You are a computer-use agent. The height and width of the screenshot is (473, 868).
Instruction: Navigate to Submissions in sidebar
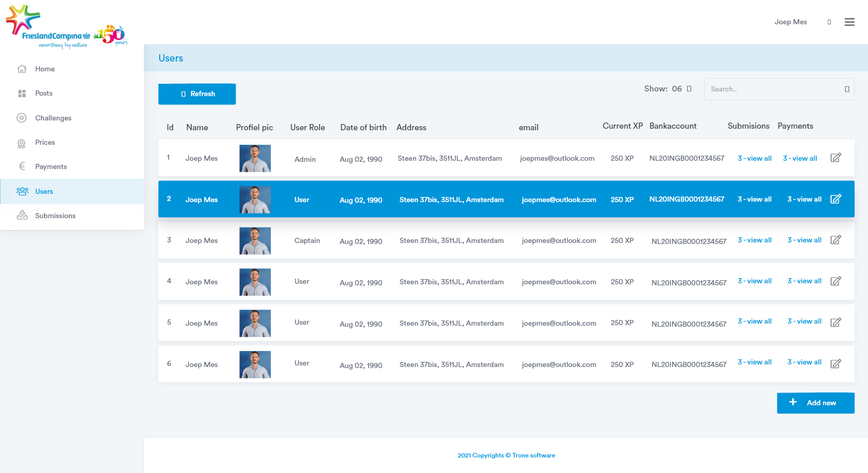[x=55, y=216]
